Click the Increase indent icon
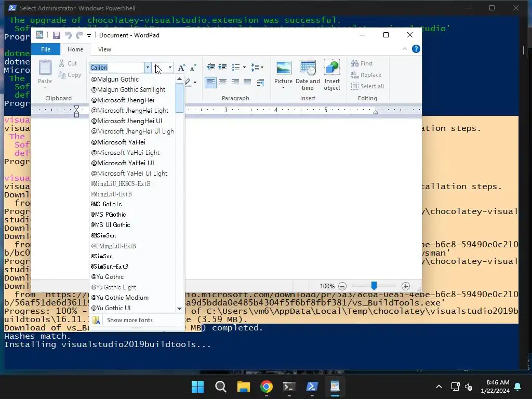The height and width of the screenshot is (399, 532). [x=222, y=67]
